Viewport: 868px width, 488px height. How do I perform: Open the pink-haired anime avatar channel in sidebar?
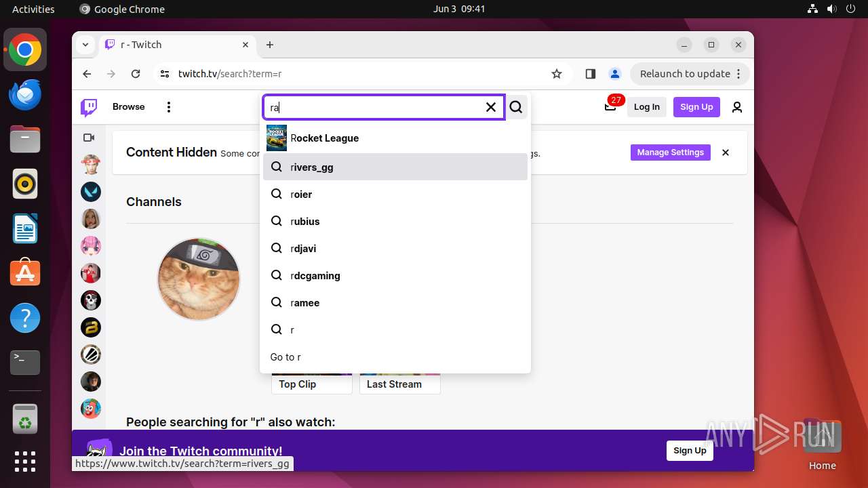91,245
